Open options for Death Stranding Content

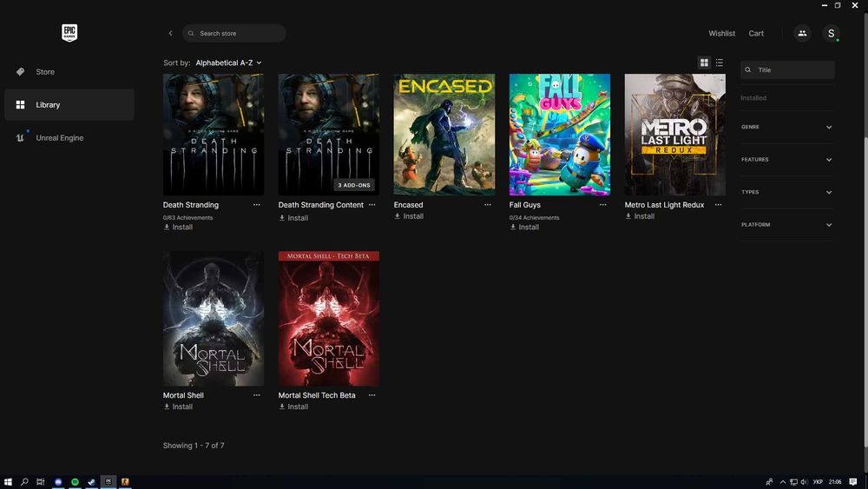[372, 205]
